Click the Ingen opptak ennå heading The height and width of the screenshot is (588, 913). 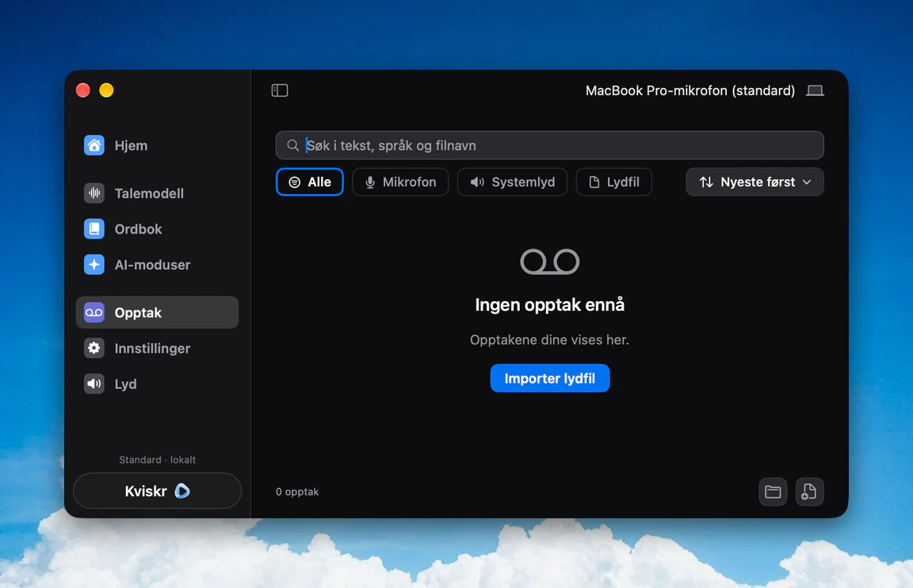550,305
